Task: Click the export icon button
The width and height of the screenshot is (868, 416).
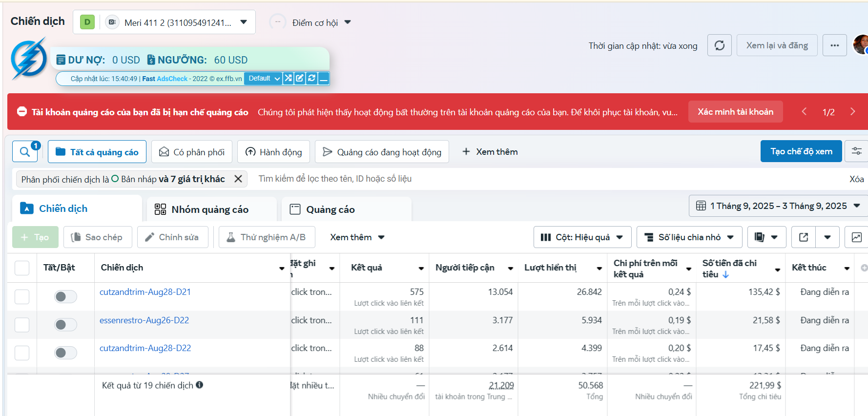Action: pos(804,237)
